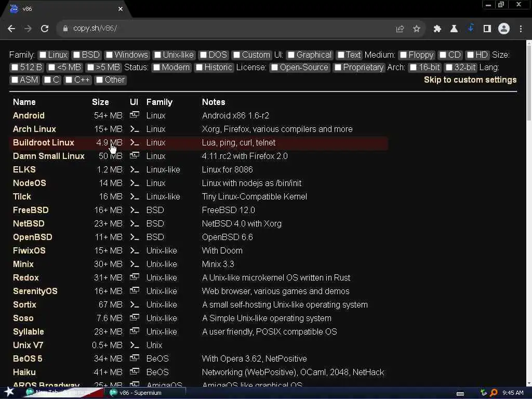
Task: View site information lock icon
Action: click(x=65, y=29)
